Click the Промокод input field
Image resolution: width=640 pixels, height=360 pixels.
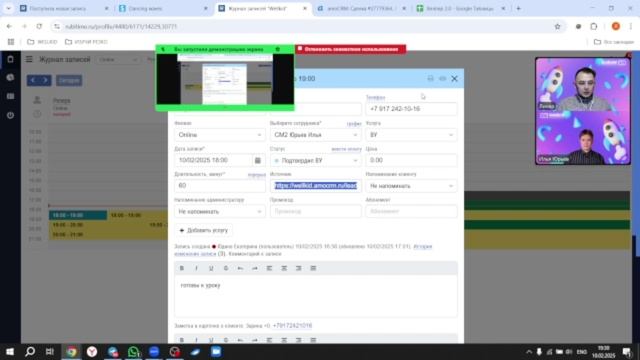[316, 211]
